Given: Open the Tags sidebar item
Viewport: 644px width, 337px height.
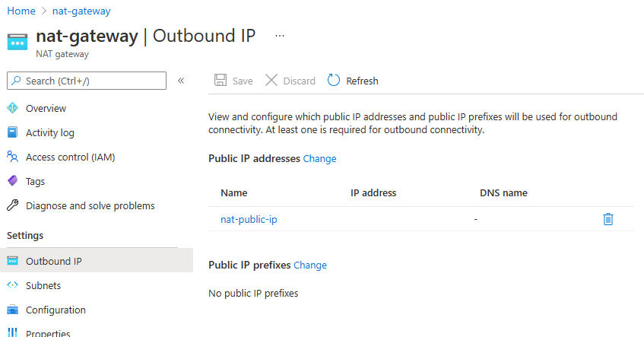Looking at the screenshot, I should (x=35, y=182).
